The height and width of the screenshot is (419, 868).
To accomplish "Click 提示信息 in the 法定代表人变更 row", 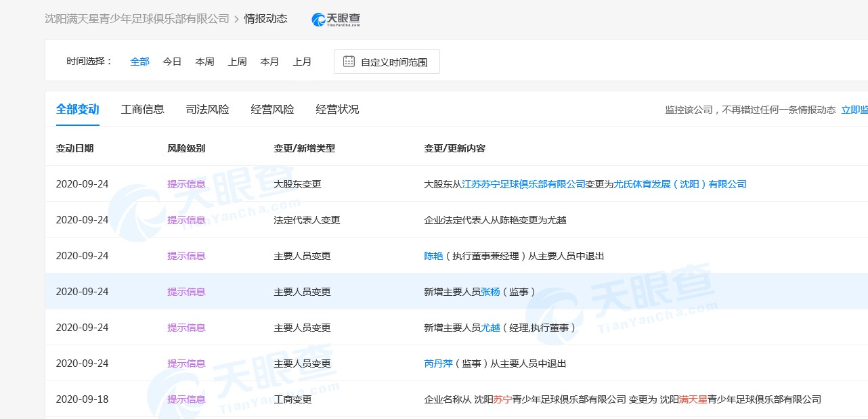I will tap(186, 220).
